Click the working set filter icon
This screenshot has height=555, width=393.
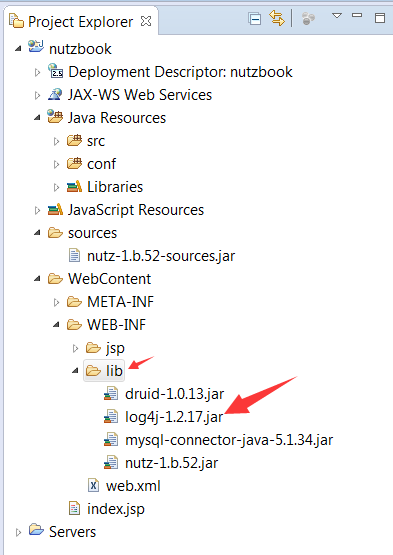tap(308, 18)
